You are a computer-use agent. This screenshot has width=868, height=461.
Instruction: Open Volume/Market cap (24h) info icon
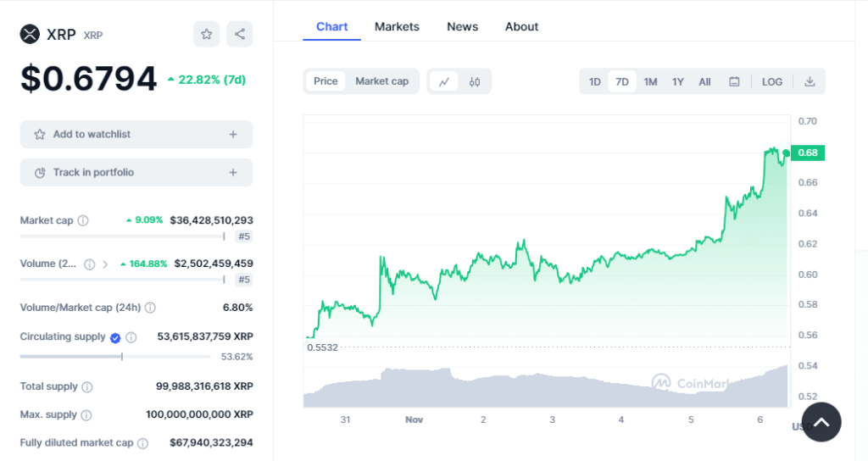(x=150, y=308)
